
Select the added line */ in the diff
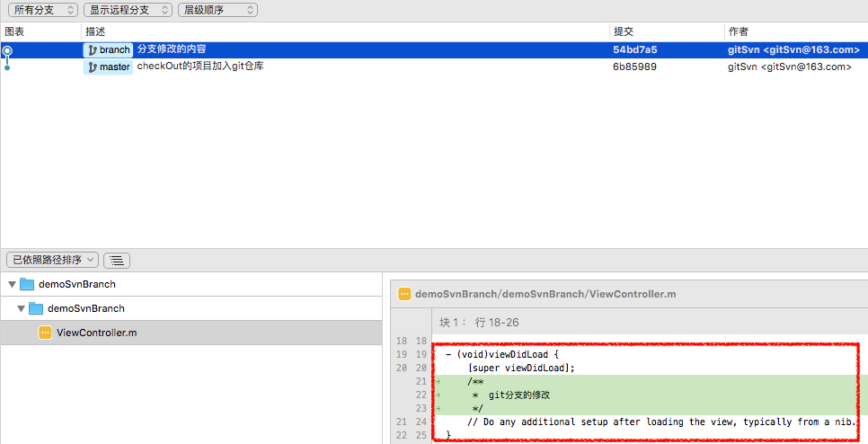click(651, 409)
